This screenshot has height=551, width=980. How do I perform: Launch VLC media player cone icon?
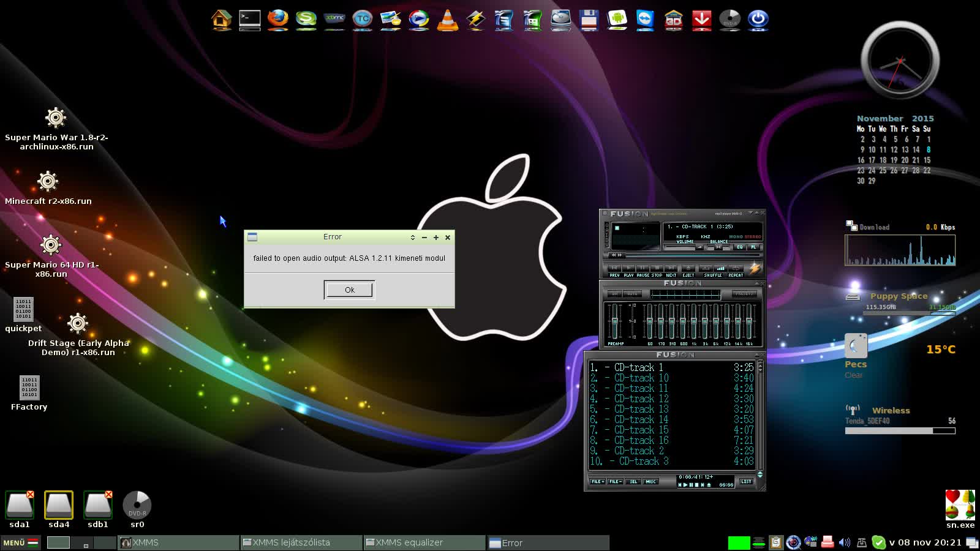coord(448,19)
